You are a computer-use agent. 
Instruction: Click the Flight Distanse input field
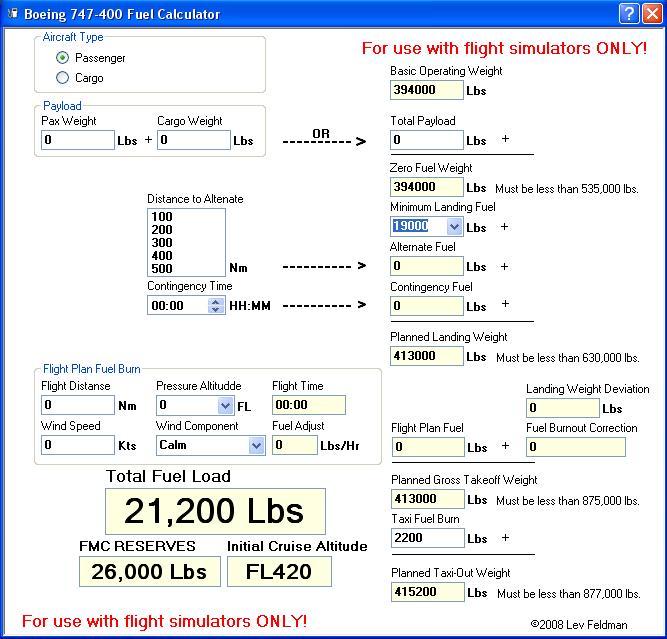[78, 405]
